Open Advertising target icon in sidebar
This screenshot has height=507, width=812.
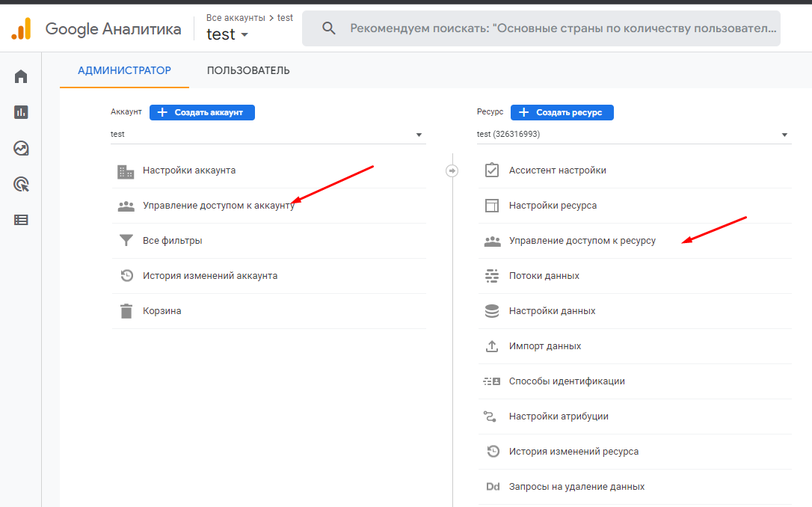click(21, 184)
